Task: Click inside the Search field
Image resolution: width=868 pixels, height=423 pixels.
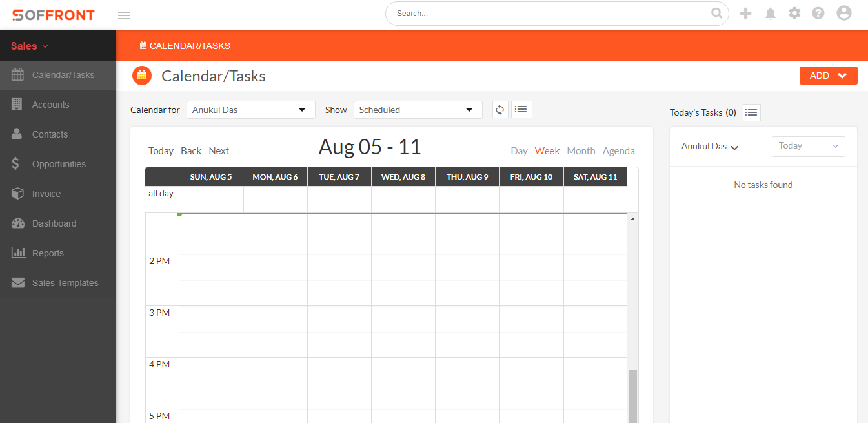Action: pyautogui.click(x=552, y=13)
